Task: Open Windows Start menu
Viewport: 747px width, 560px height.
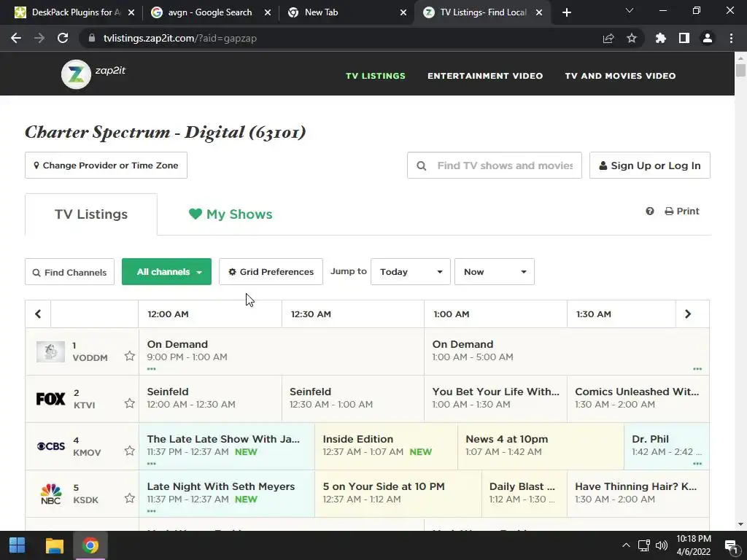Action: pyautogui.click(x=18, y=545)
